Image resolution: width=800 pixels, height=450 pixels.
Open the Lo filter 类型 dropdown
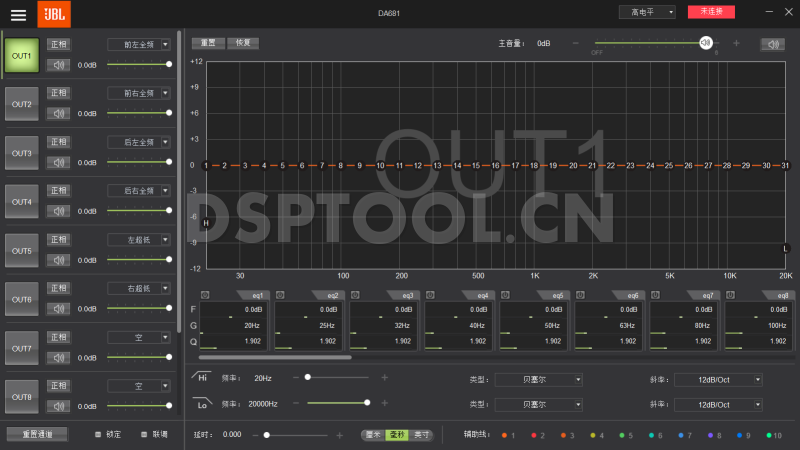pyautogui.click(x=539, y=405)
